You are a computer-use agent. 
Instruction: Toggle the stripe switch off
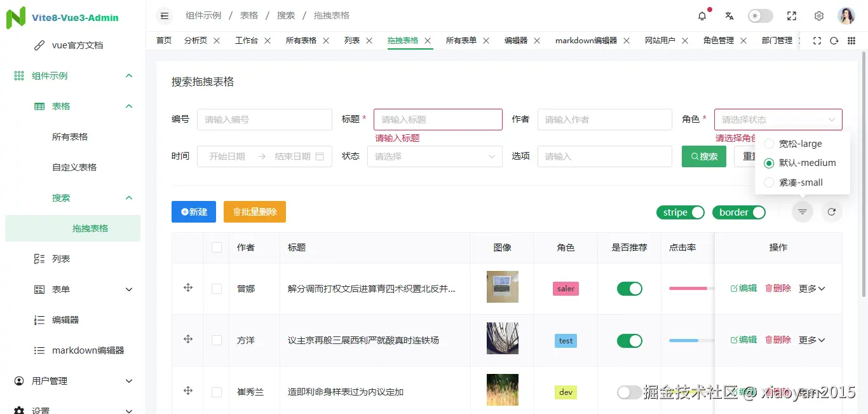click(x=681, y=212)
